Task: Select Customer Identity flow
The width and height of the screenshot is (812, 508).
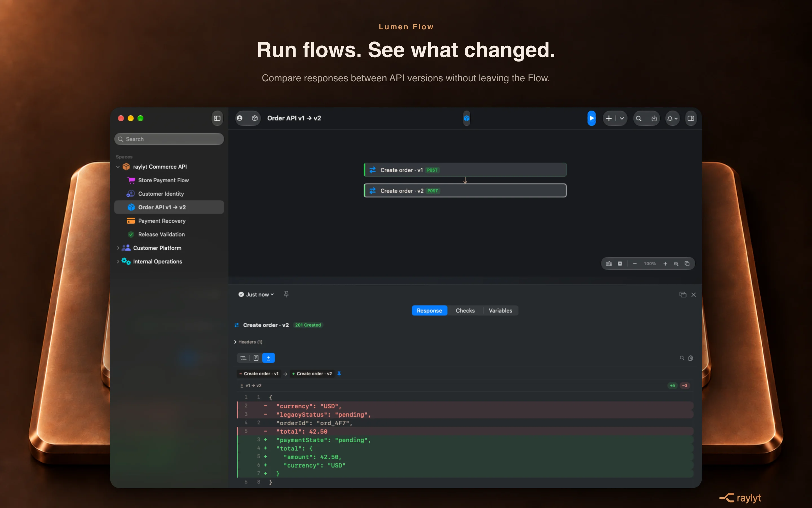Action: click(169, 194)
